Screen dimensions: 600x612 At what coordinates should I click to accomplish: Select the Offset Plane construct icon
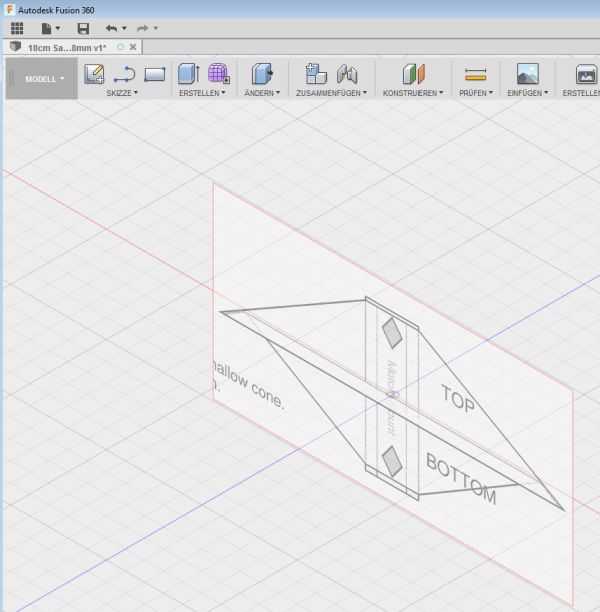tap(413, 74)
